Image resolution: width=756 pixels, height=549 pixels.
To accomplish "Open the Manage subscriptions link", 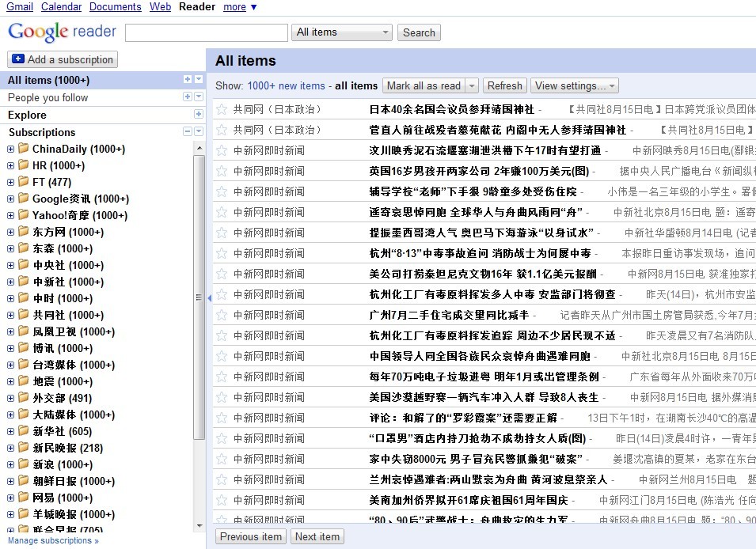I will 53,541.
